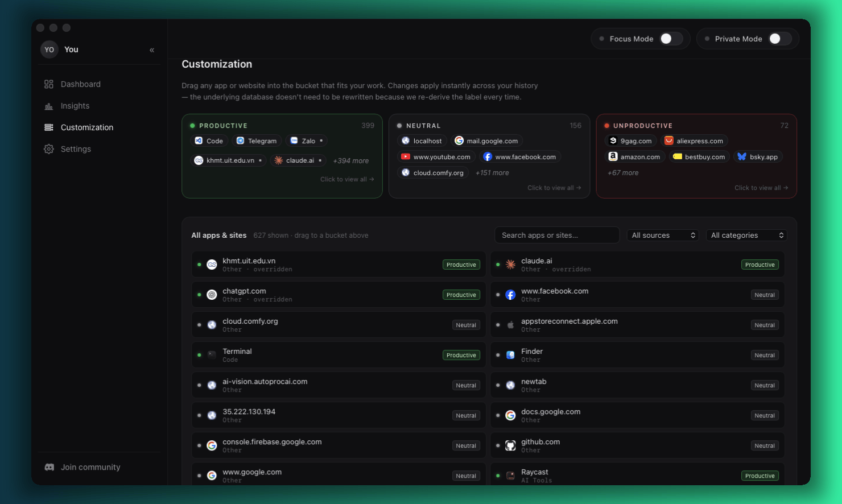Select the newtab entry name
The image size is (842, 504).
pos(534,382)
